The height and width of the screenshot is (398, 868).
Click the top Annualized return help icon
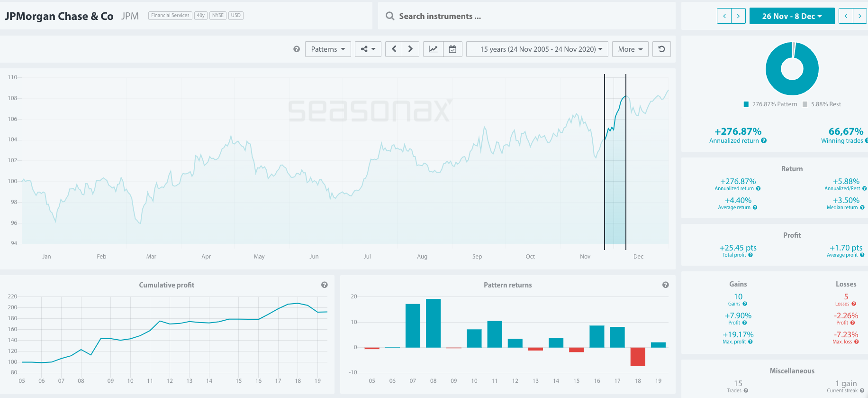click(764, 140)
